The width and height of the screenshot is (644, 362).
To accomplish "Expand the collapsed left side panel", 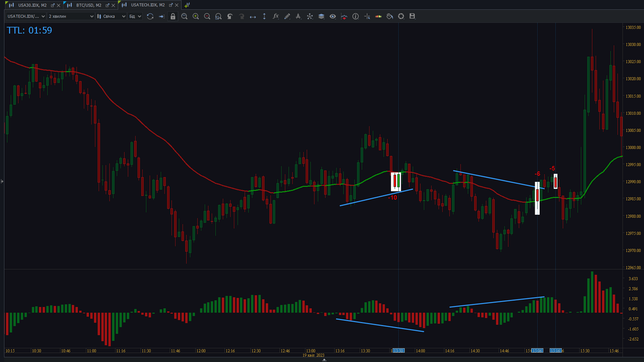I will click(x=2, y=181).
